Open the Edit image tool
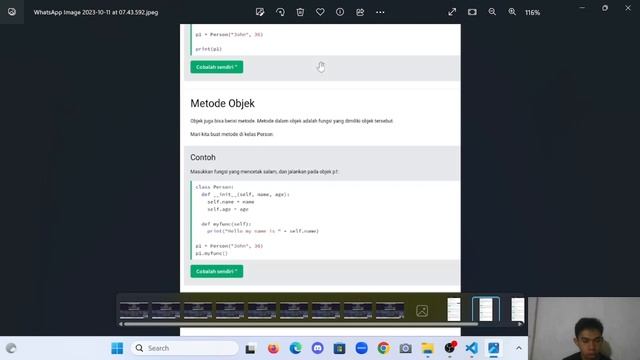The image size is (640, 360). coord(260,12)
